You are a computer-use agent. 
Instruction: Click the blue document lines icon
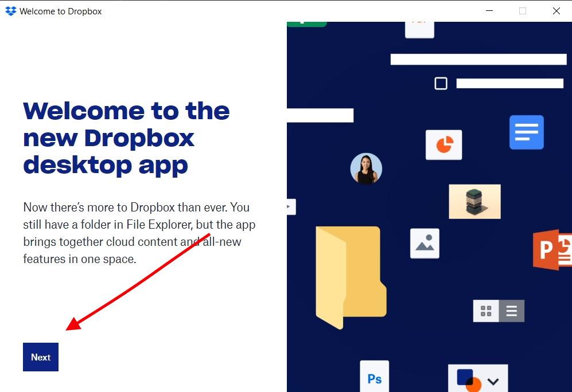[x=527, y=132]
